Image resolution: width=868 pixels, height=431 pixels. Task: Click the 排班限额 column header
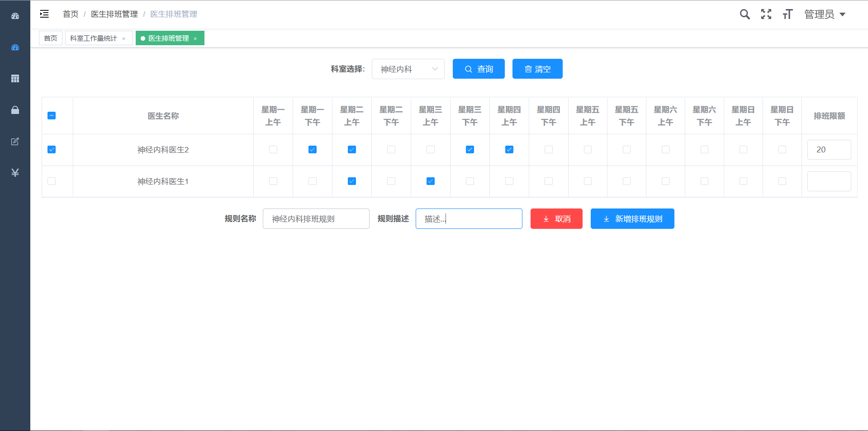829,116
